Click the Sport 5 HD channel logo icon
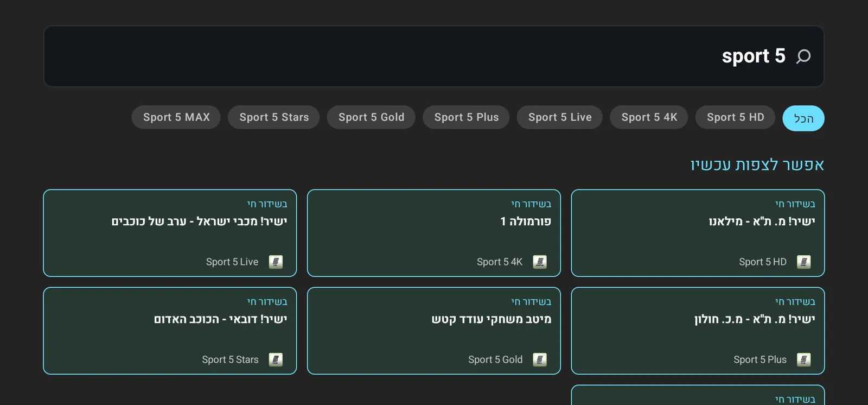This screenshot has width=868, height=405. (804, 262)
